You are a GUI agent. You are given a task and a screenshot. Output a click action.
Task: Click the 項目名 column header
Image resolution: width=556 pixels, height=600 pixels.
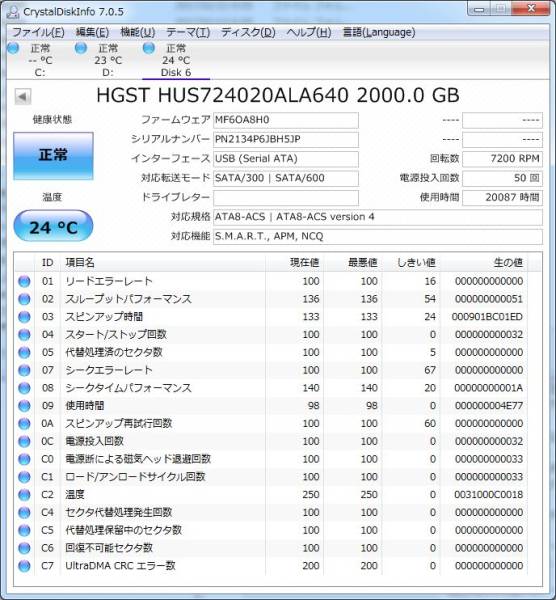(x=162, y=263)
